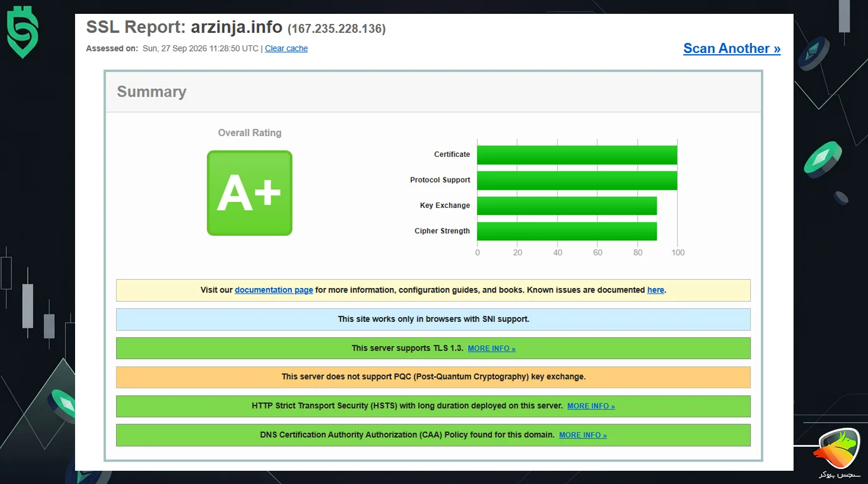Select the "Overall Rating" label

tap(250, 133)
